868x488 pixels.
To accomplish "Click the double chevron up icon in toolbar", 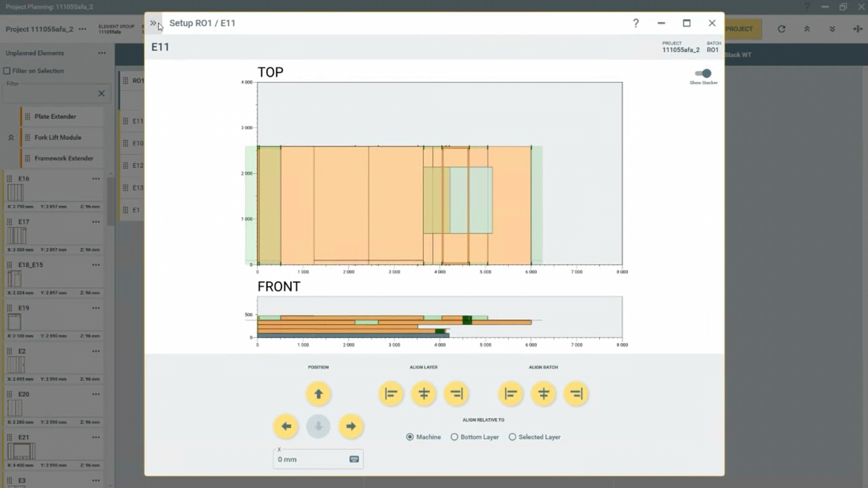I will pos(807,29).
